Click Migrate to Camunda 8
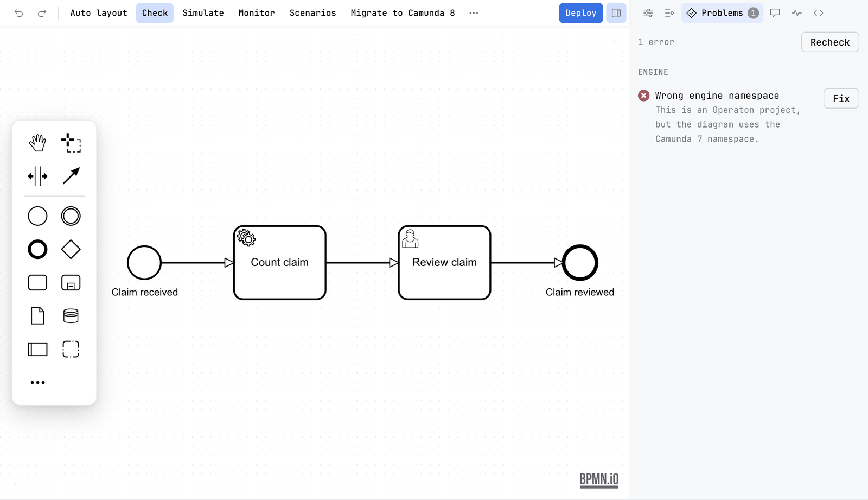 pos(403,13)
